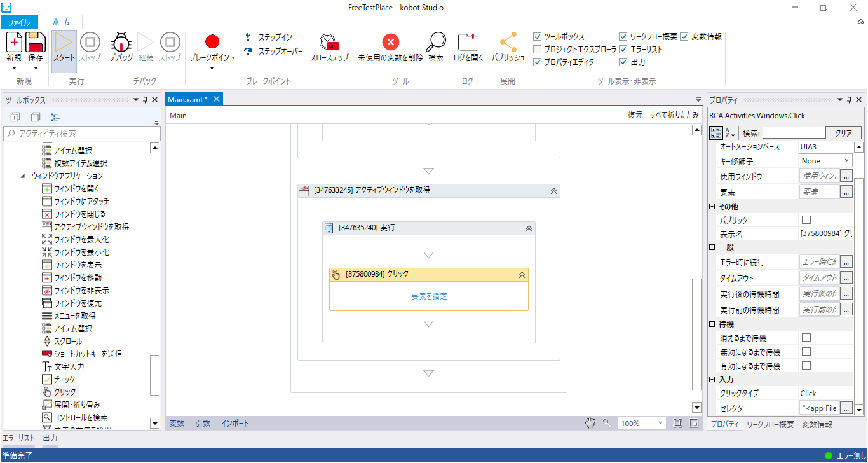Check プロジェクトエクスプローラ checkbox
Screen dimensions: 868x463
pos(538,49)
